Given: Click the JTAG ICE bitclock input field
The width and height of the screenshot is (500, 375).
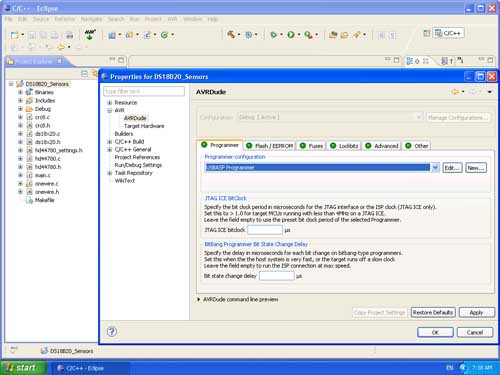Looking at the screenshot, I should tap(265, 230).
